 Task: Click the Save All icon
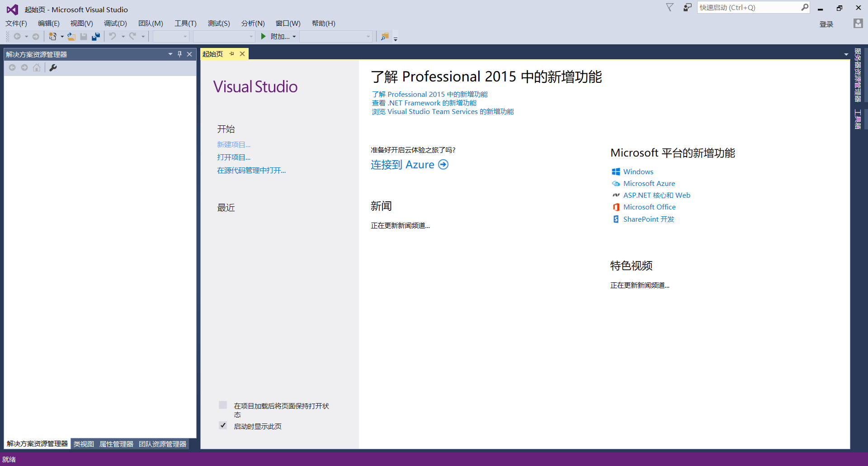point(96,37)
